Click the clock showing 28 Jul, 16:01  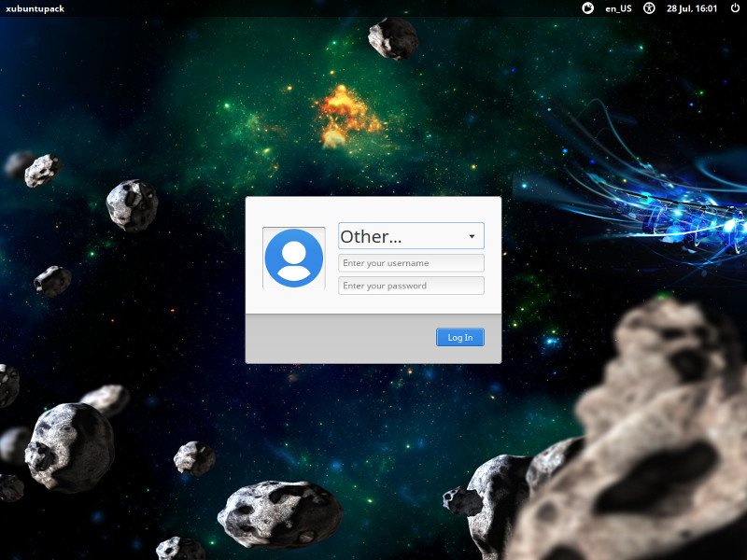tap(692, 8)
